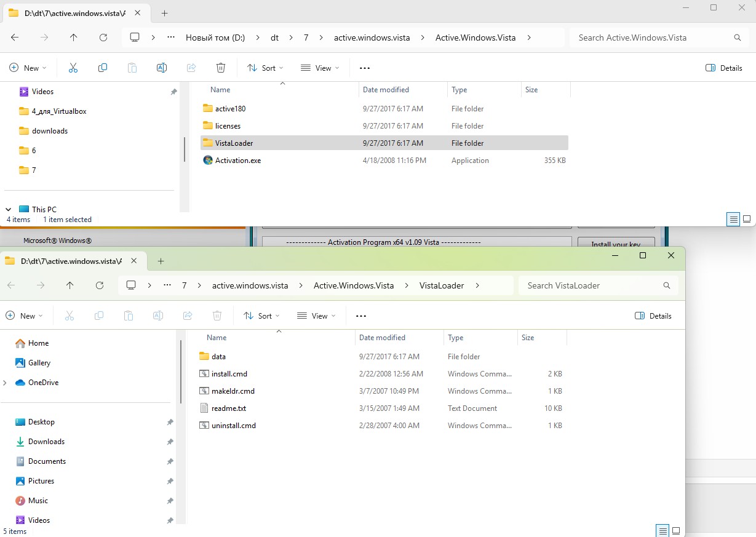Select readme.txt file in VistaLoader
Screen dimensions: 756x537
point(381,408)
